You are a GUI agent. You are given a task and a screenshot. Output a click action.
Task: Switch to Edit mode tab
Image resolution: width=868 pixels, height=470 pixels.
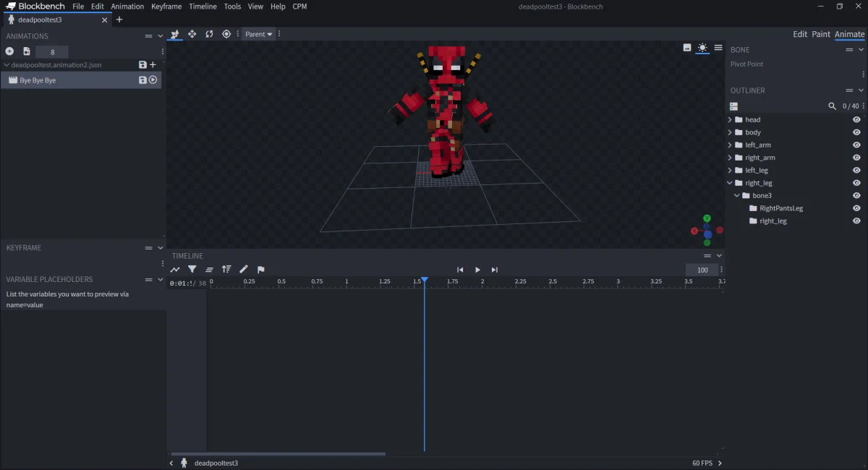tap(800, 34)
